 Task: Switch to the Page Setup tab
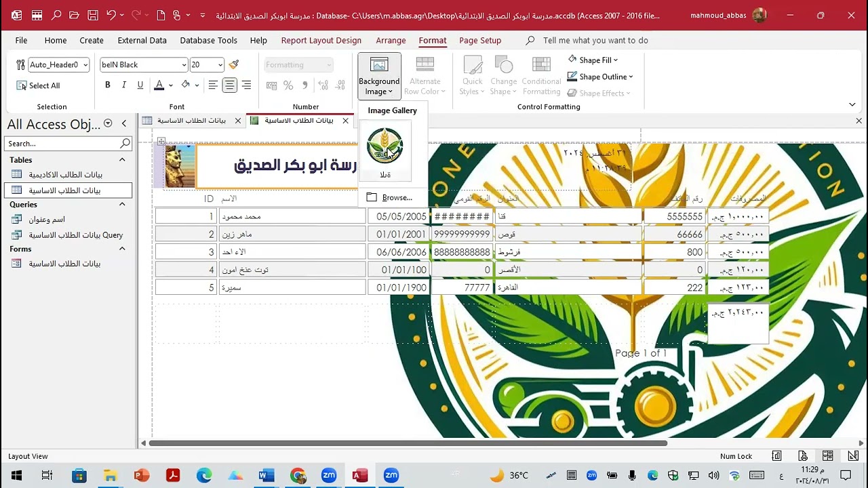(480, 40)
